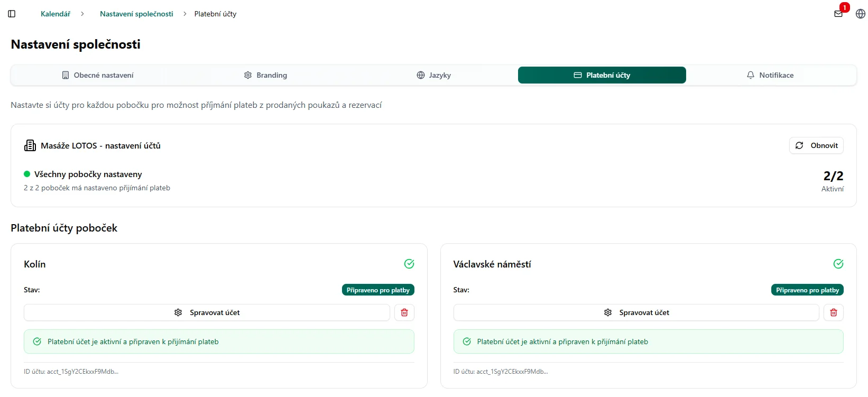Click the building icon beside Masáže LOTOS

tap(30, 145)
